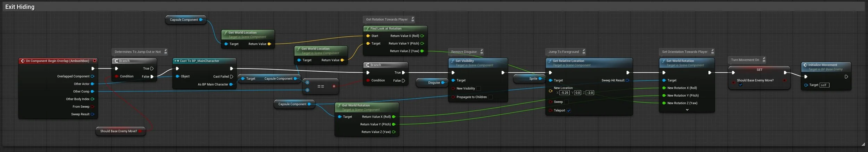
Task: Toggle the pin icon on Determines To Jump Out or Not bubble
Action: 166,52
